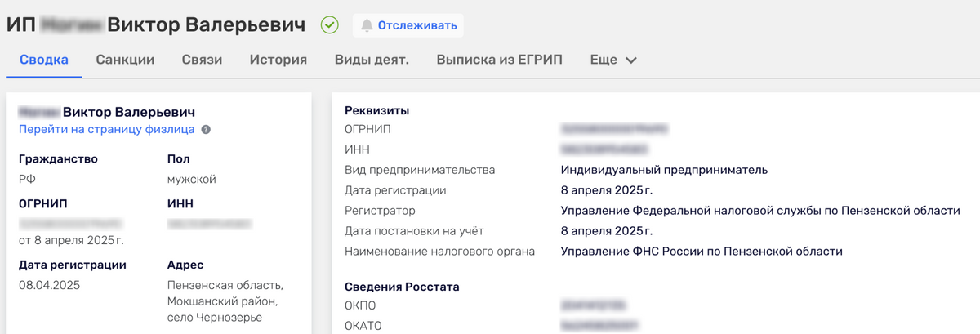
Task: Click the Индивидуальный предприниматель value
Action: (665, 170)
